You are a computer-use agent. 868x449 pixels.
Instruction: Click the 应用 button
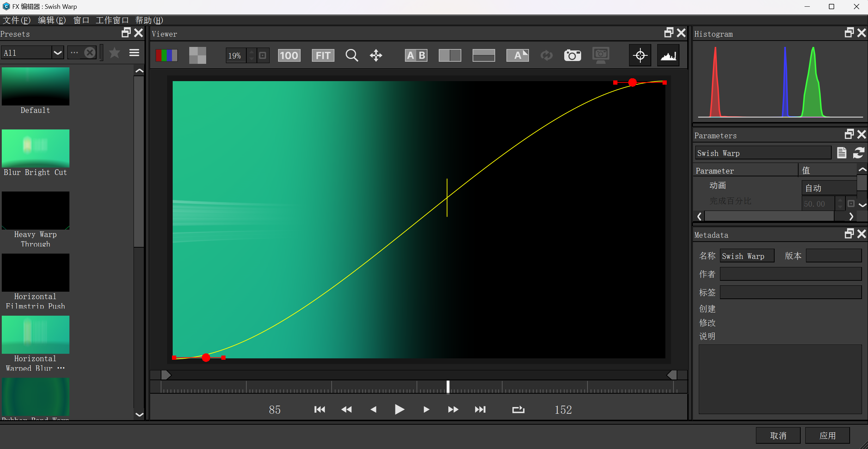[827, 436]
